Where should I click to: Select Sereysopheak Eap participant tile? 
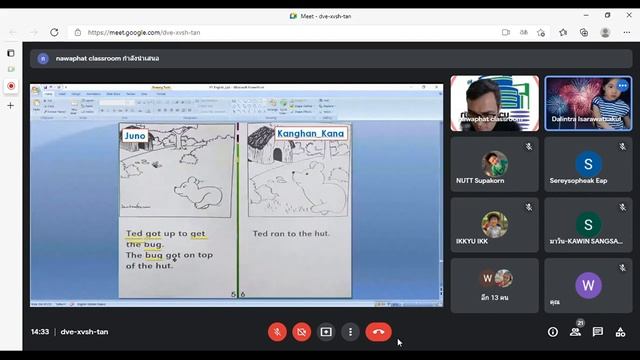click(588, 164)
